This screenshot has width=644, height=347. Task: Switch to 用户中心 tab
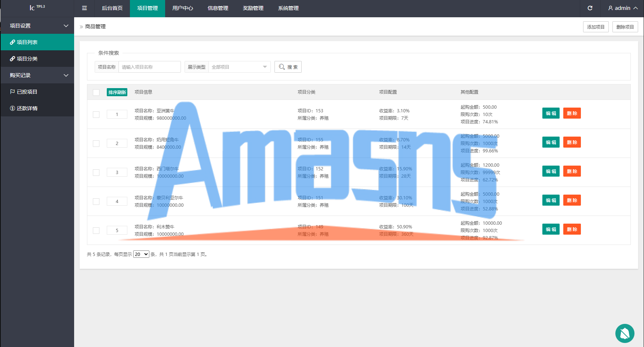click(x=183, y=8)
